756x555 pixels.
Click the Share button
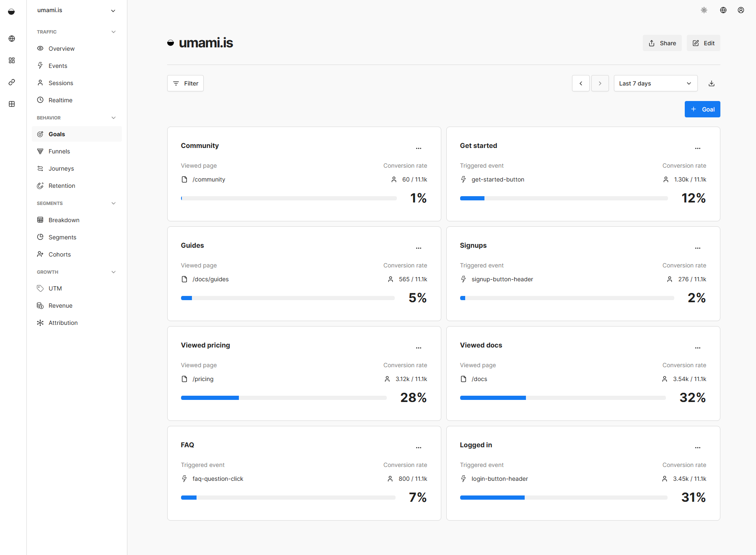click(662, 43)
